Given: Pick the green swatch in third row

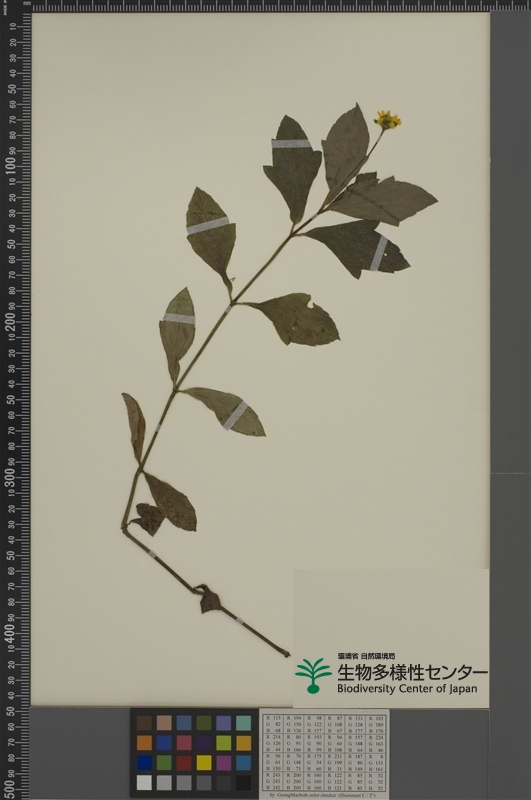Looking at the screenshot, I should pos(164,762).
